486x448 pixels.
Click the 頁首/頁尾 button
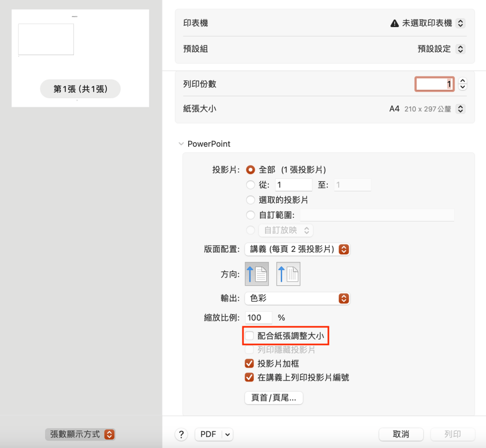click(274, 398)
